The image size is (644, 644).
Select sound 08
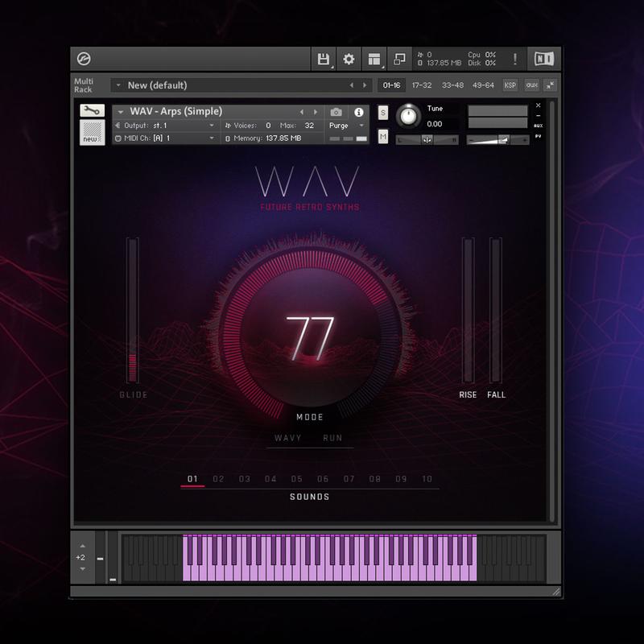click(374, 479)
